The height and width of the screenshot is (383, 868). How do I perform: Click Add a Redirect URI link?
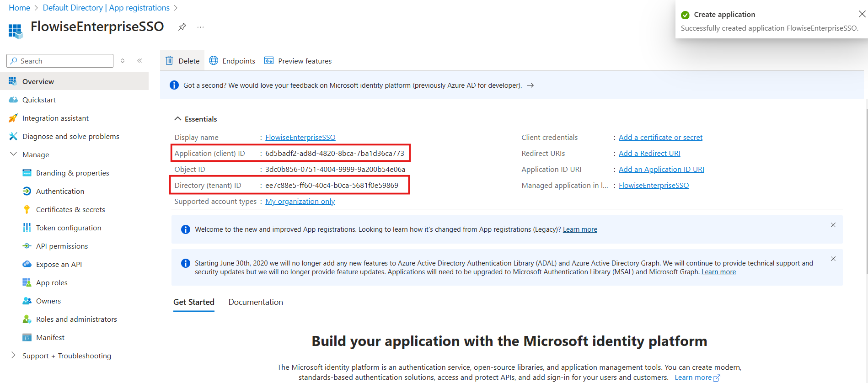coord(649,153)
